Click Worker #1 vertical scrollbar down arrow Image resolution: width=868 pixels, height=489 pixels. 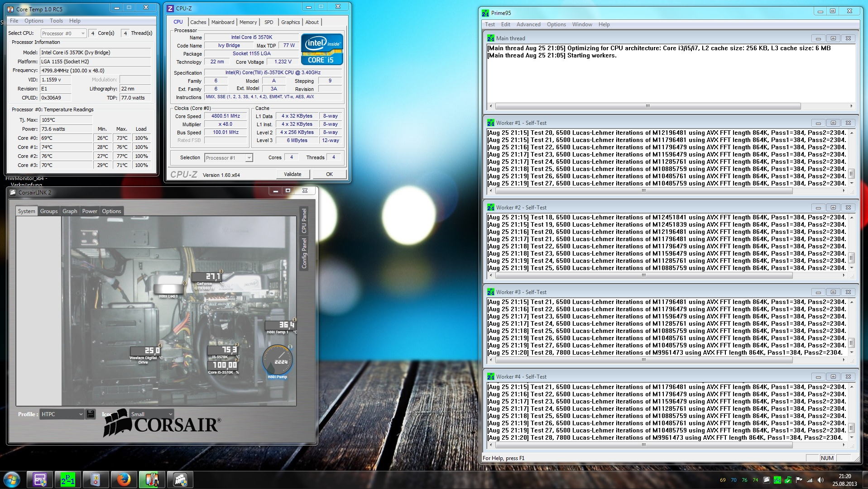(852, 183)
